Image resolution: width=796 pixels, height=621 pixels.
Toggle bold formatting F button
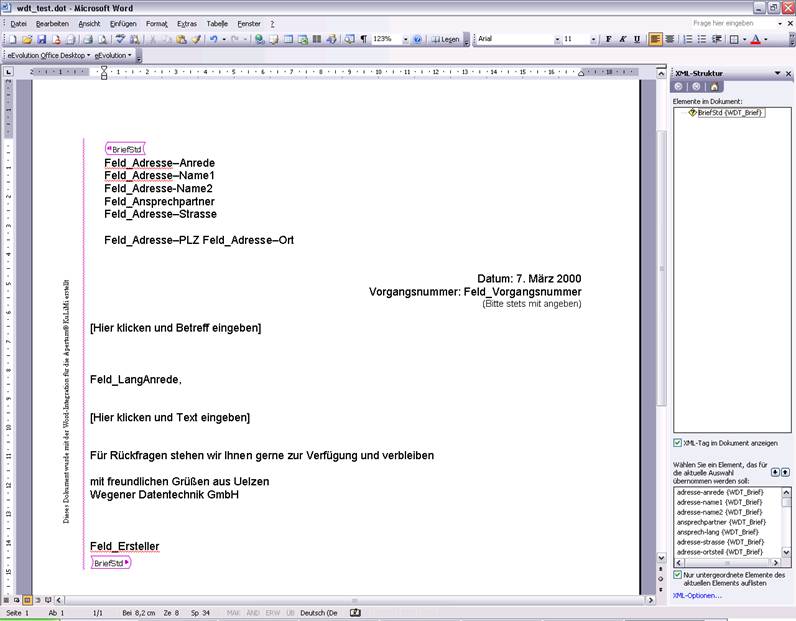(x=608, y=39)
